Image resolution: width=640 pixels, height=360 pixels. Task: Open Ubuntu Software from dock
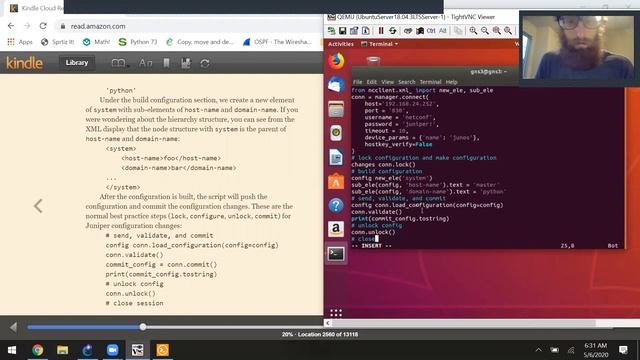coord(336,181)
